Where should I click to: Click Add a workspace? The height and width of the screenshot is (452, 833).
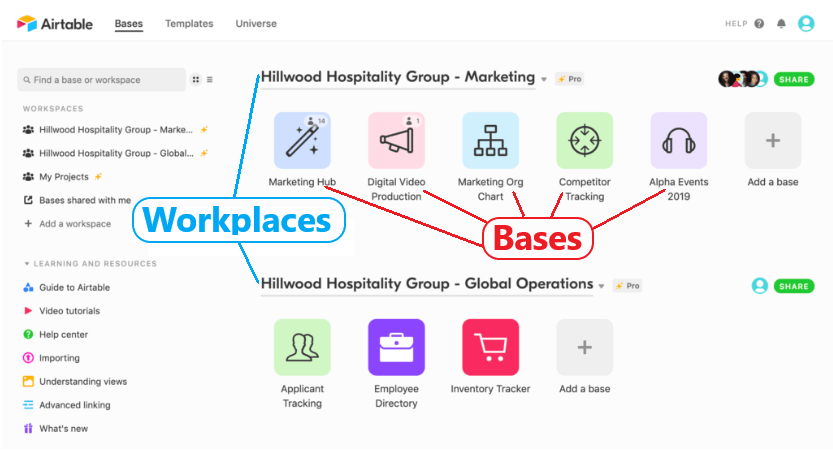(x=67, y=224)
